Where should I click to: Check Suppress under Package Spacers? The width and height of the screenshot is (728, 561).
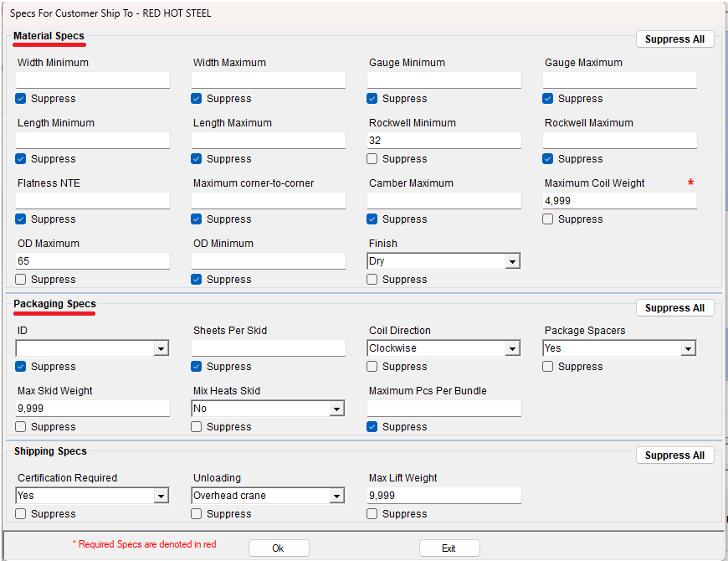tap(548, 367)
